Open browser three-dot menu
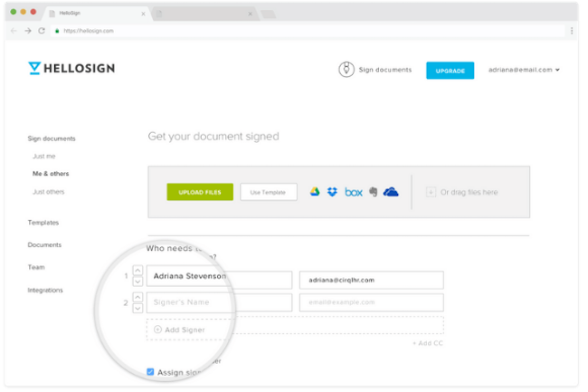The height and width of the screenshot is (392, 588). coord(572,31)
